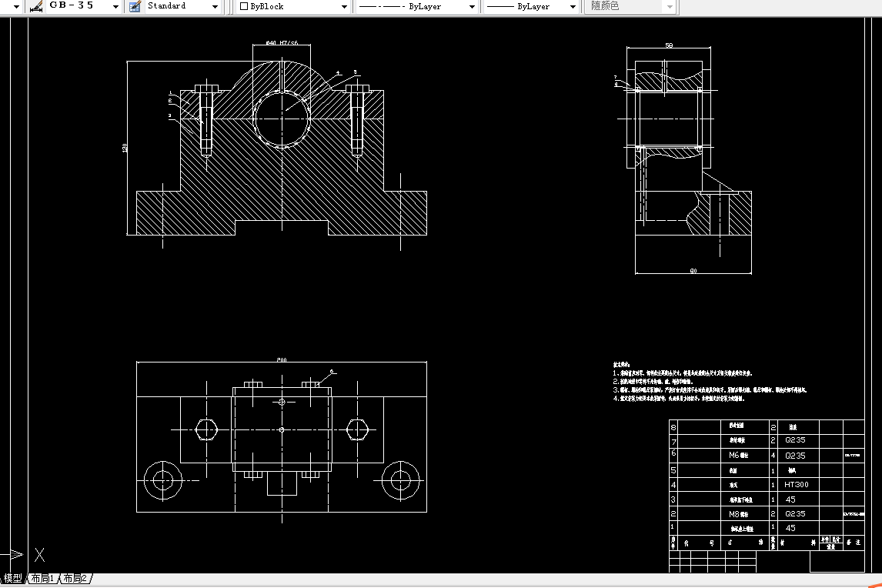The image size is (882, 588).
Task: Click item number 5 in parts list
Action: (x=673, y=469)
